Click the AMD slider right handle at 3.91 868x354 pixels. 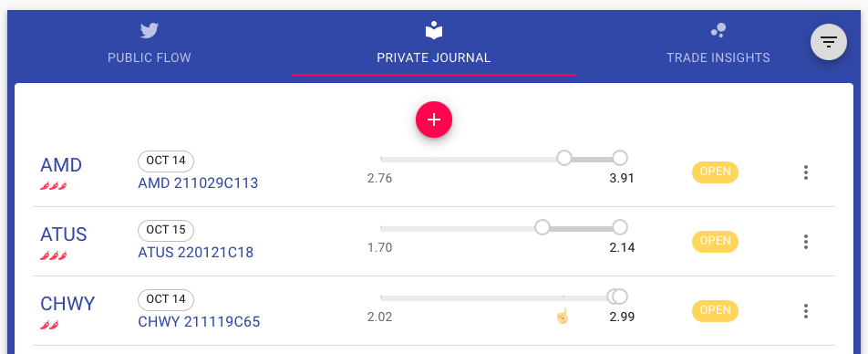pos(620,158)
